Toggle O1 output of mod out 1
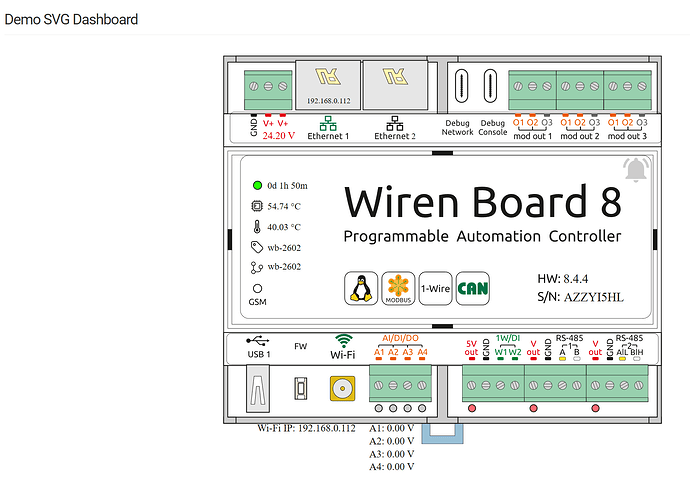 (518, 122)
